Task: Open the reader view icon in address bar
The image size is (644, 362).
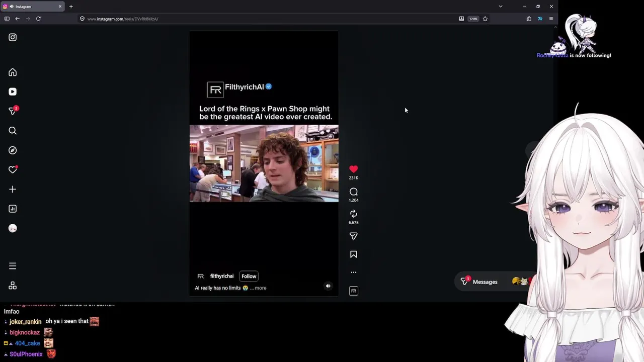Action: pyautogui.click(x=461, y=19)
